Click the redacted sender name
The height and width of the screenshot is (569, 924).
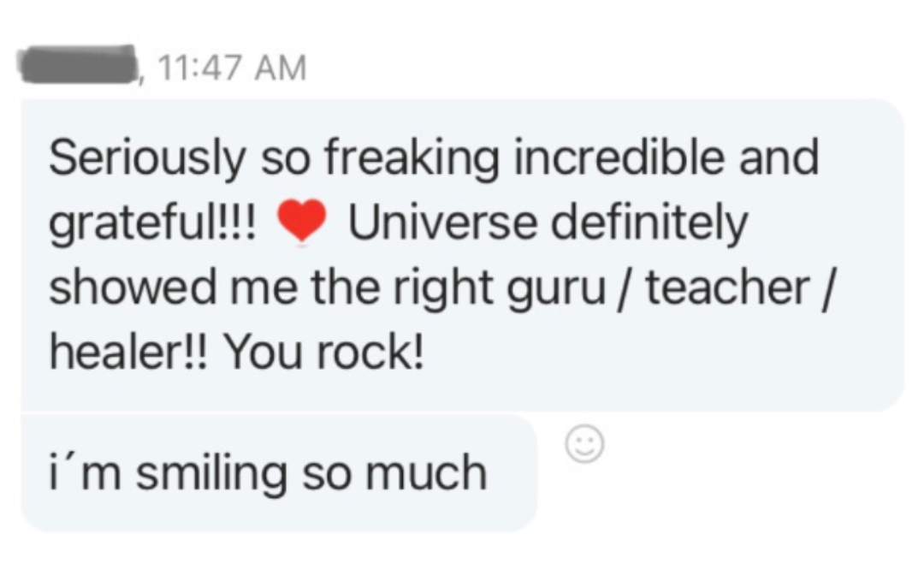78,63
